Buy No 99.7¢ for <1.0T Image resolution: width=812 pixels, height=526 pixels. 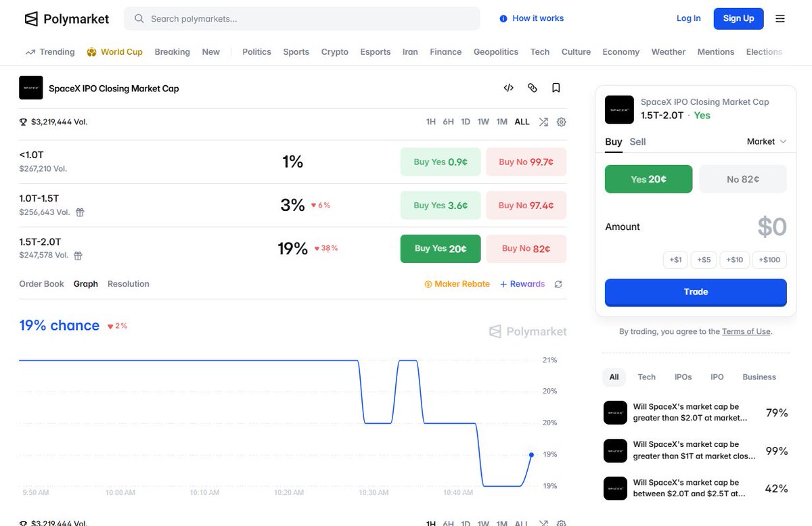click(526, 162)
